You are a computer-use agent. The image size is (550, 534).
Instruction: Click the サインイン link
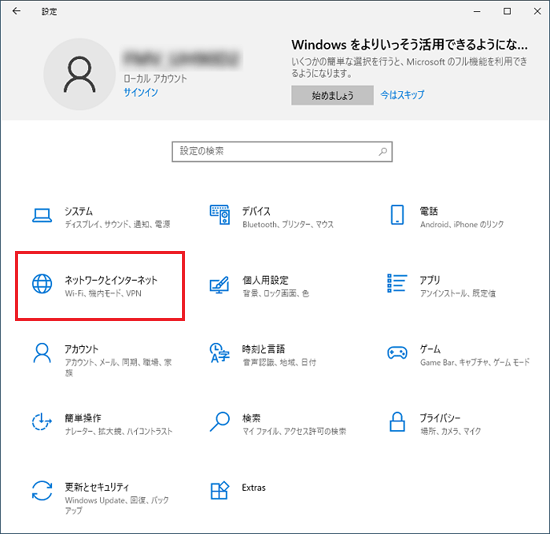tap(141, 92)
